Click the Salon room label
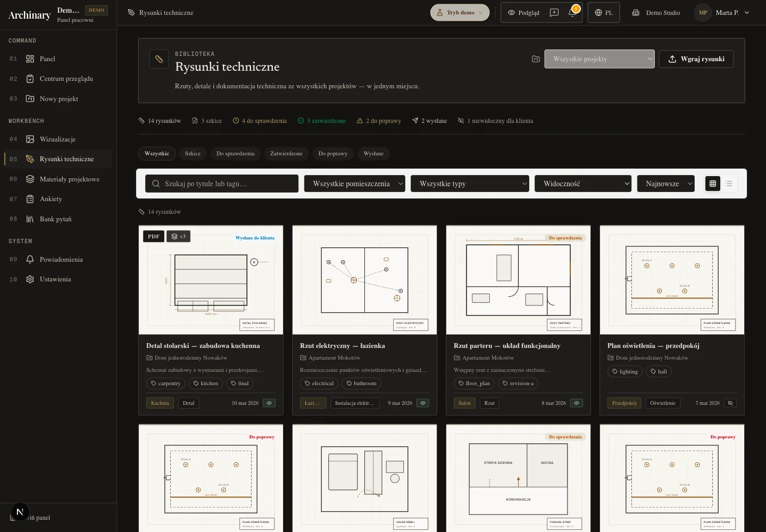Viewport: 766px width, 532px height. (x=464, y=403)
